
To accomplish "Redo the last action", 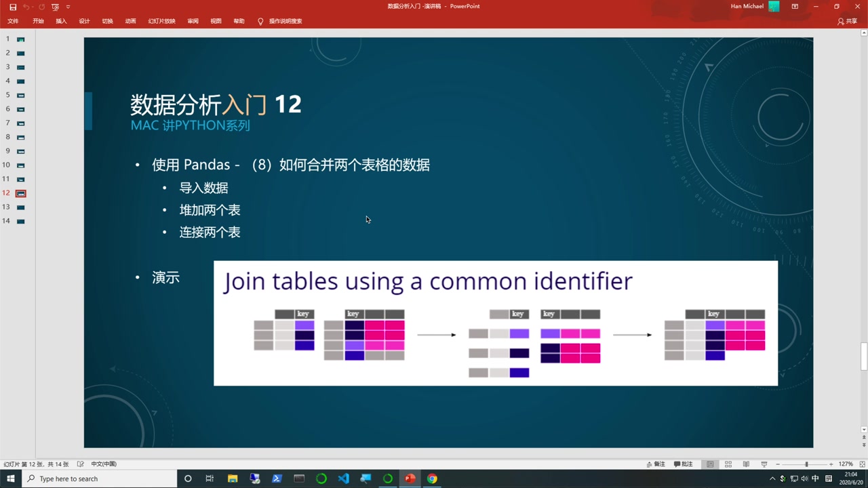I will tap(41, 7).
